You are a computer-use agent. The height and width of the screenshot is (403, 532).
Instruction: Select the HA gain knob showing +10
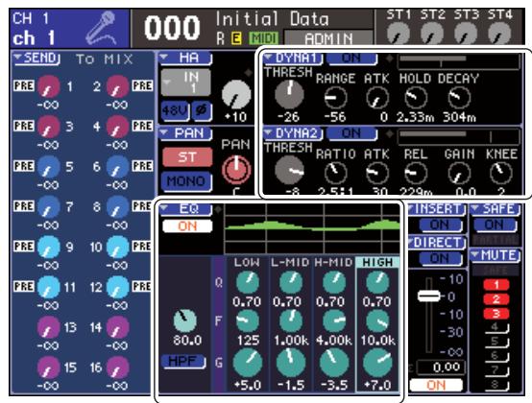point(236,95)
